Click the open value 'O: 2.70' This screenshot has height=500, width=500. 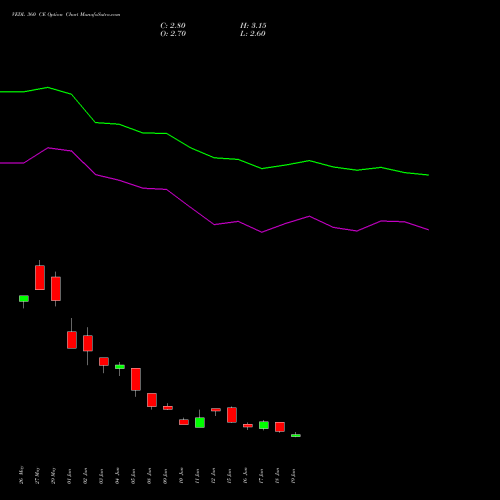click(173, 34)
